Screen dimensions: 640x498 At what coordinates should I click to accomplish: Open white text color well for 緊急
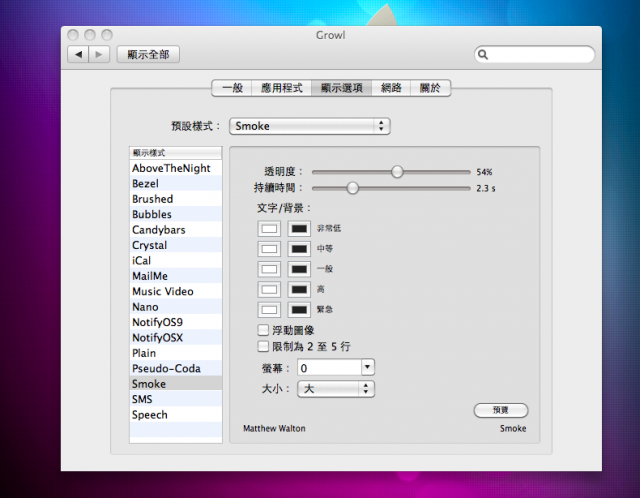269,309
